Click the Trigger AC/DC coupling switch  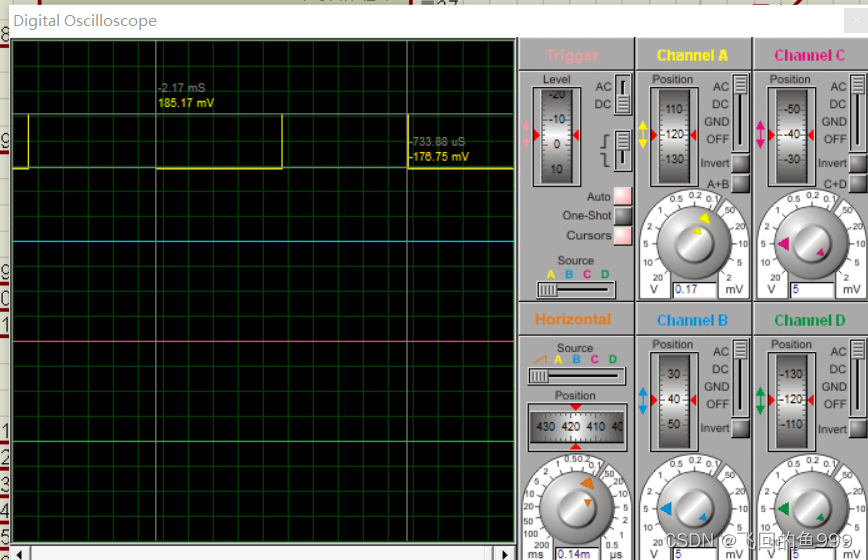pos(622,95)
